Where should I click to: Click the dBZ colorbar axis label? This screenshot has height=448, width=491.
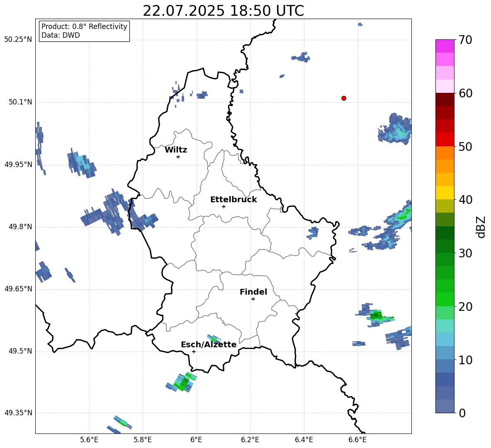[x=481, y=227]
